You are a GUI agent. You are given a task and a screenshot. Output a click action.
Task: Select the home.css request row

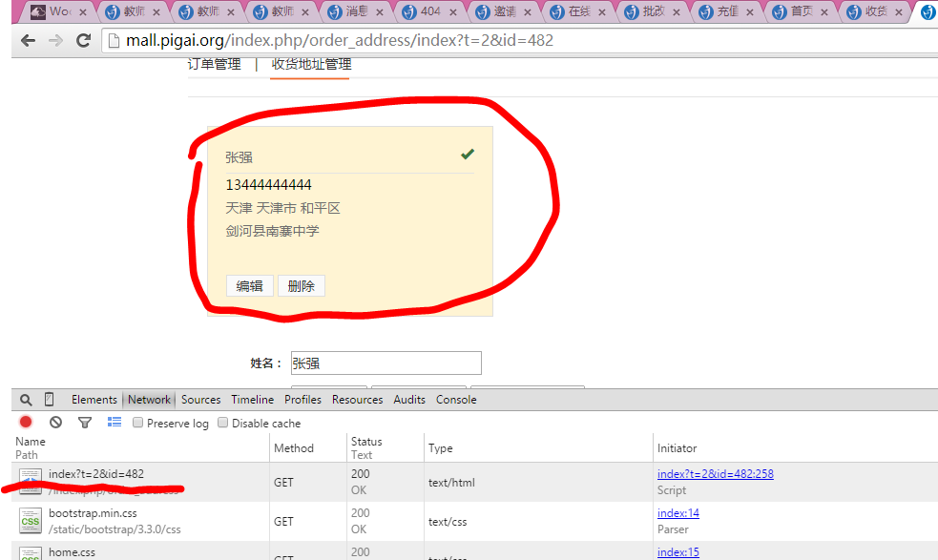point(474,551)
